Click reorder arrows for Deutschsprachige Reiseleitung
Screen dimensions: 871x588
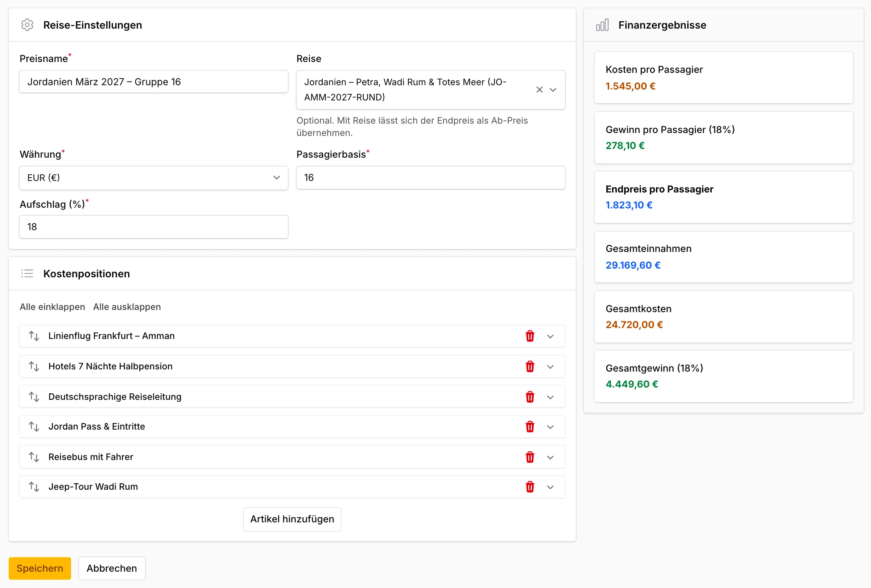(34, 397)
